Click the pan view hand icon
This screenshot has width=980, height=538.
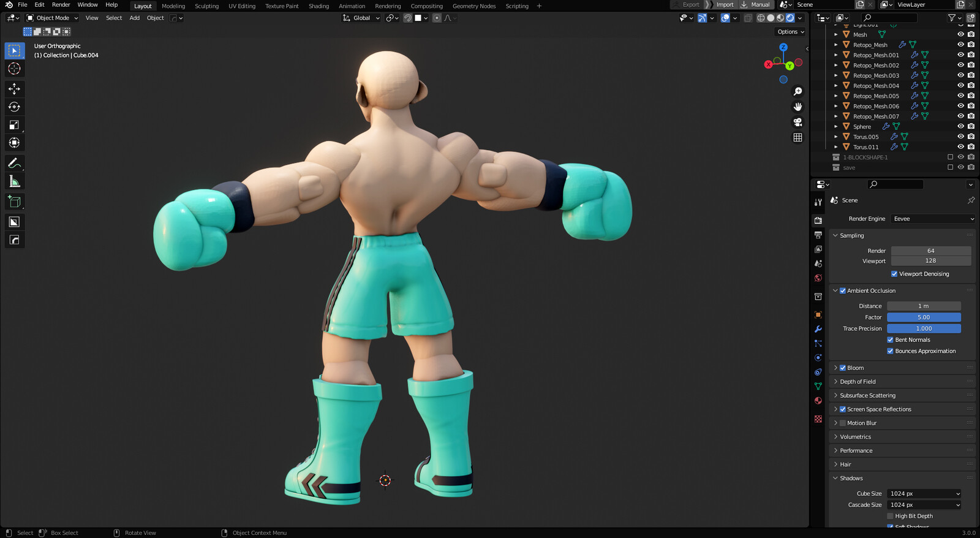pyautogui.click(x=797, y=107)
